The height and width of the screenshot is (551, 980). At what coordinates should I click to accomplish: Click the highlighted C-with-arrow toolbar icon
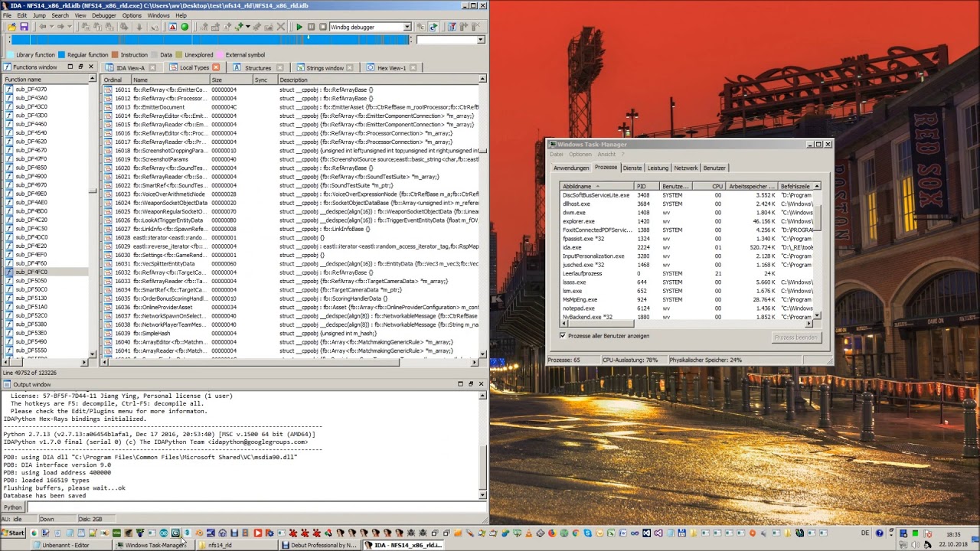click(433, 27)
